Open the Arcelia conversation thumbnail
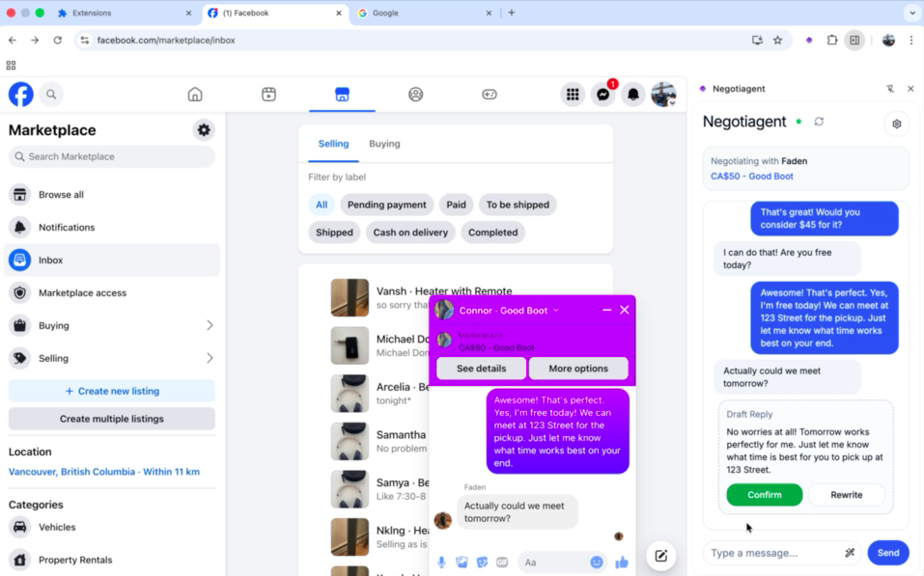924x576 pixels. pyautogui.click(x=350, y=394)
